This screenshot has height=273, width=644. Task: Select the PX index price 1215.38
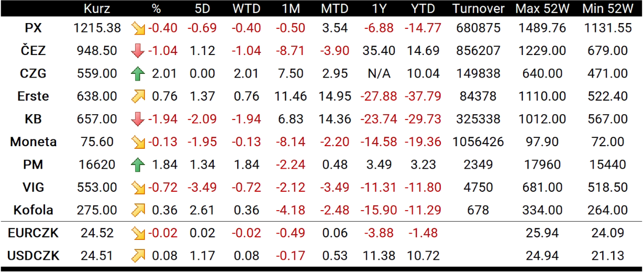click(x=97, y=28)
